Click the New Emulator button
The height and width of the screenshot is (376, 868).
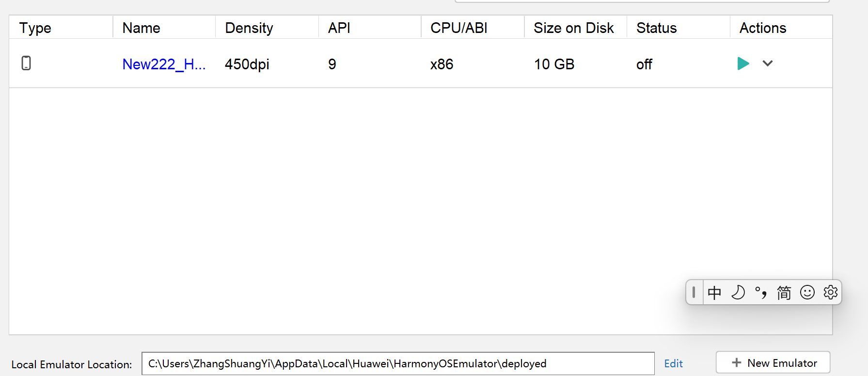coord(773,362)
